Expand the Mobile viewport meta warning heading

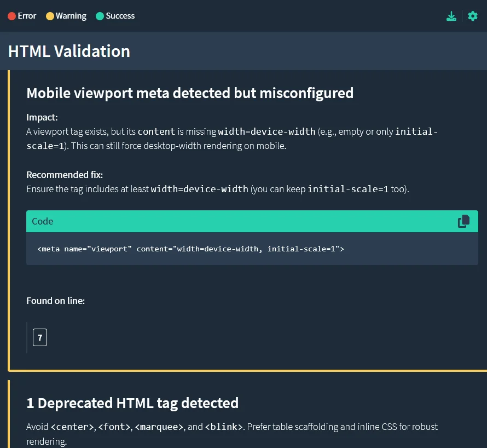point(190,93)
